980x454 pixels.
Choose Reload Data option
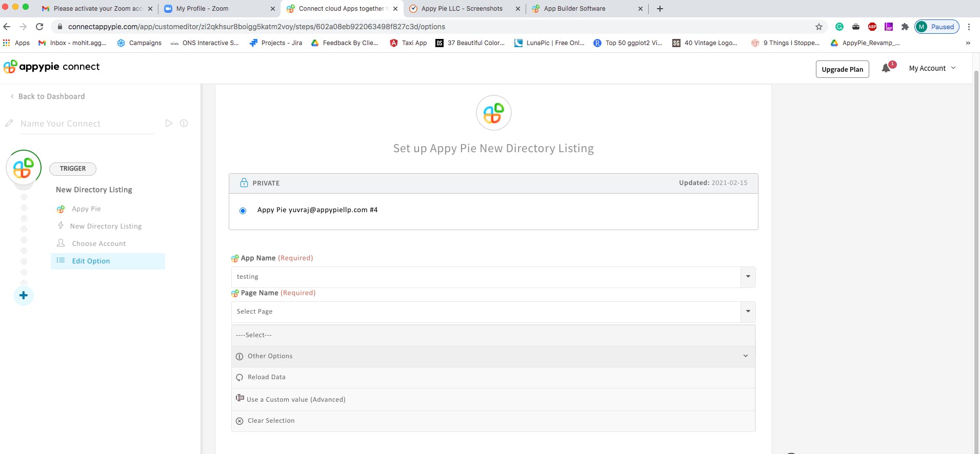point(493,377)
